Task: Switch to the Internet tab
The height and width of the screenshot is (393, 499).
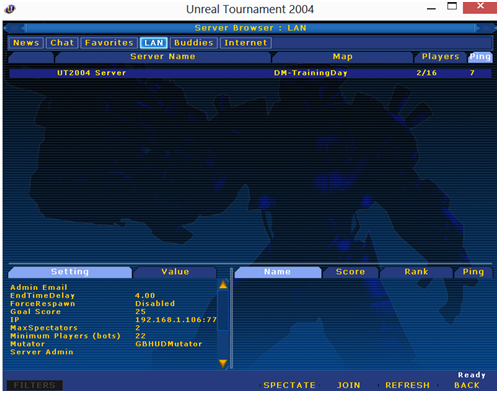Action: [246, 43]
